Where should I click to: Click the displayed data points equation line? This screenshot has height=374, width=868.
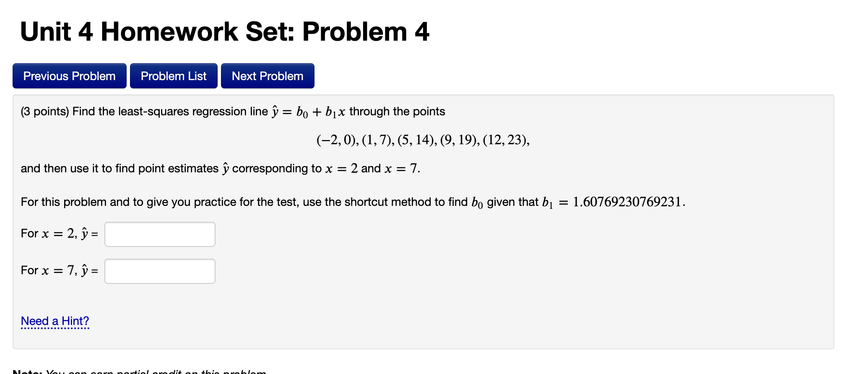point(423,140)
